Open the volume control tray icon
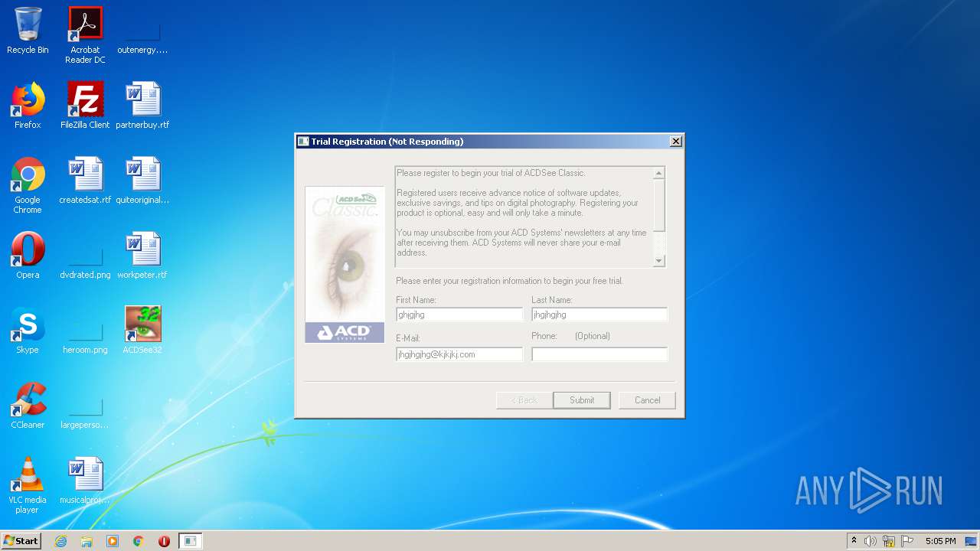 pyautogui.click(x=871, y=541)
